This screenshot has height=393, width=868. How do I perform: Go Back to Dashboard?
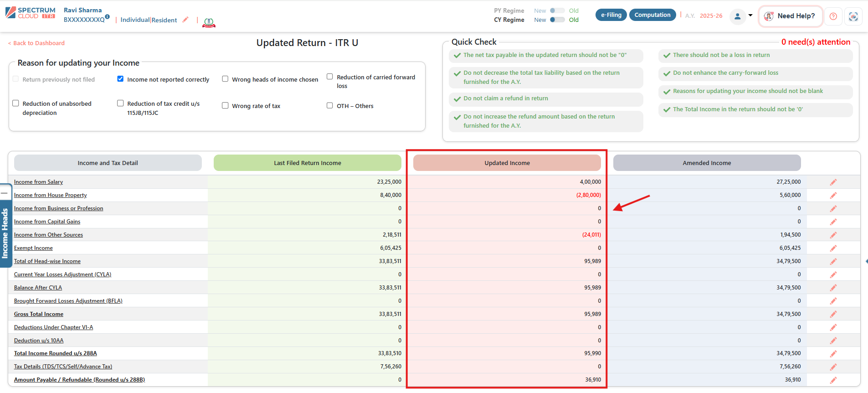pos(36,43)
